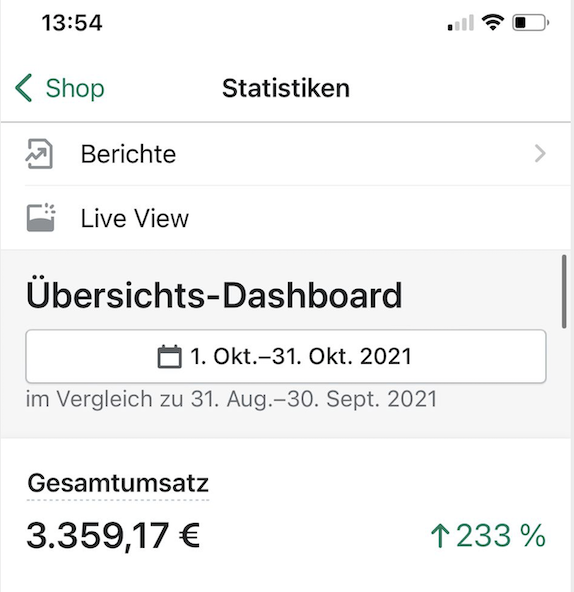The height and width of the screenshot is (592, 574).
Task: Open the Berichte menu item
Action: (285, 154)
